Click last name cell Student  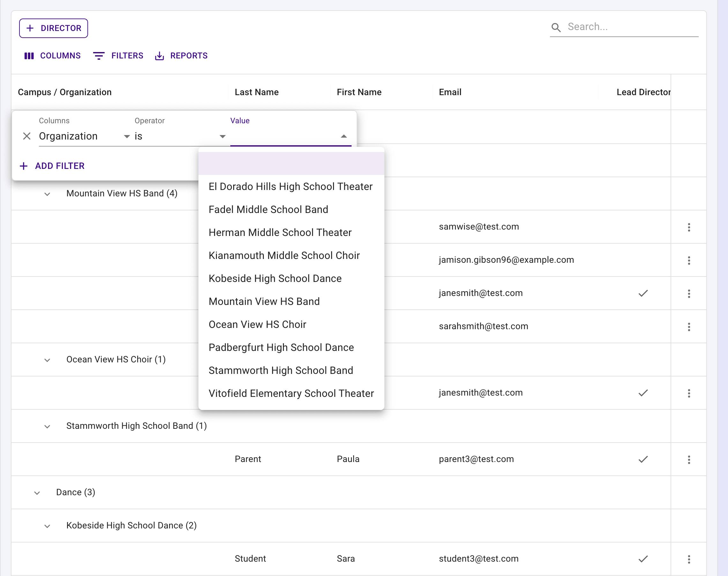250,558
